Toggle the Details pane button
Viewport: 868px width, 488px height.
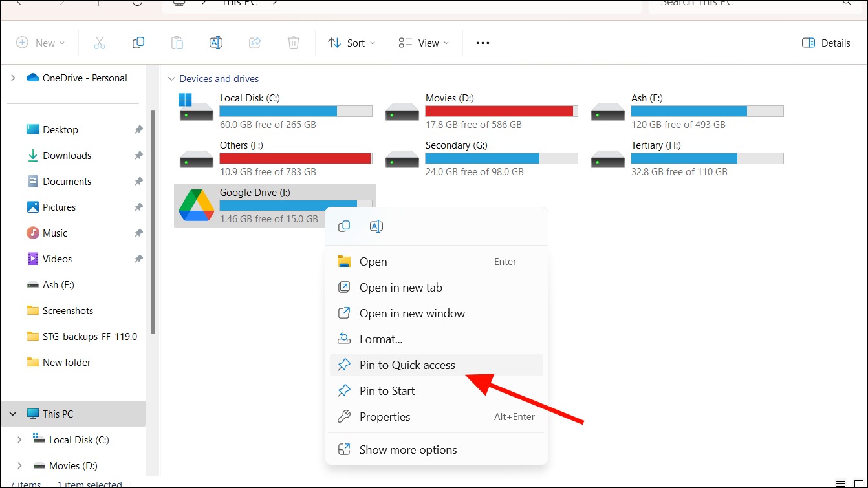pyautogui.click(x=826, y=43)
